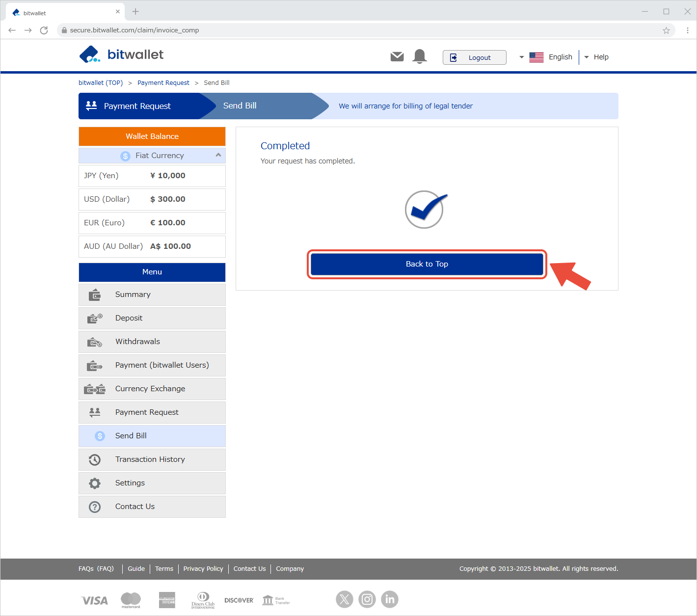This screenshot has height=616, width=697.
Task: Click the notification bell icon
Action: (420, 57)
